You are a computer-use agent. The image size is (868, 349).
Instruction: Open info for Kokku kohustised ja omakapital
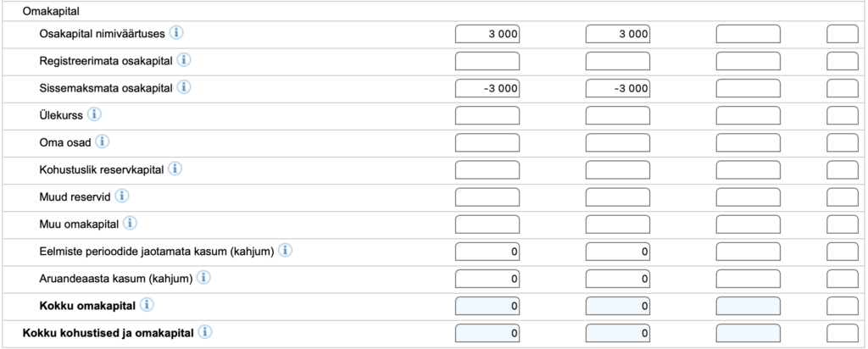pos(205,332)
